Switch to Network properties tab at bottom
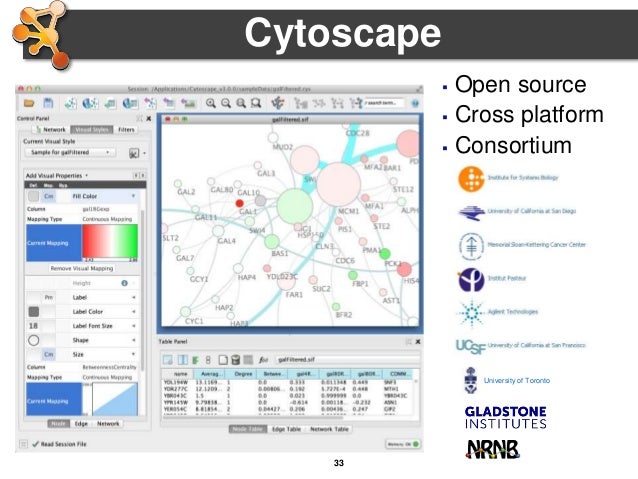Viewport: 638px width, 479px height. (x=108, y=424)
